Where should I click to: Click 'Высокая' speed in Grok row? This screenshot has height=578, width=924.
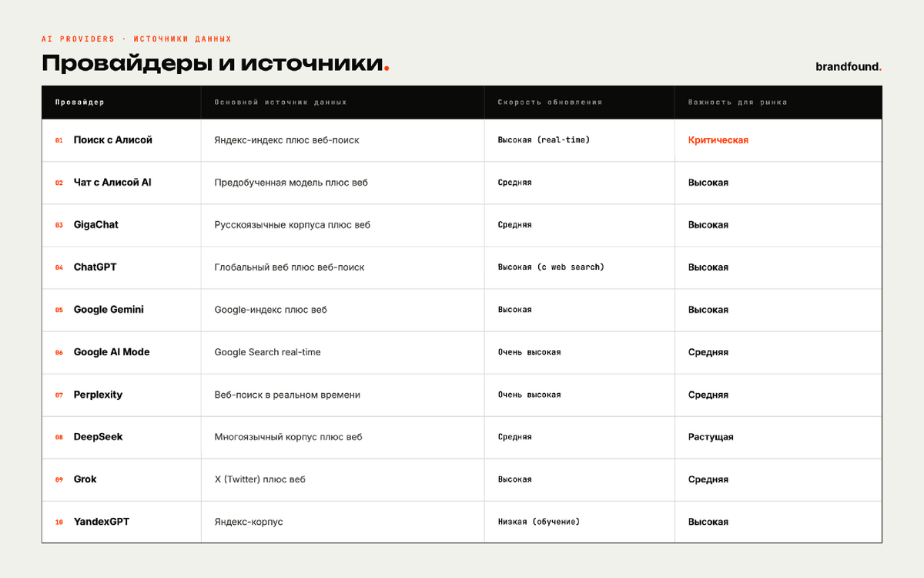514,479
